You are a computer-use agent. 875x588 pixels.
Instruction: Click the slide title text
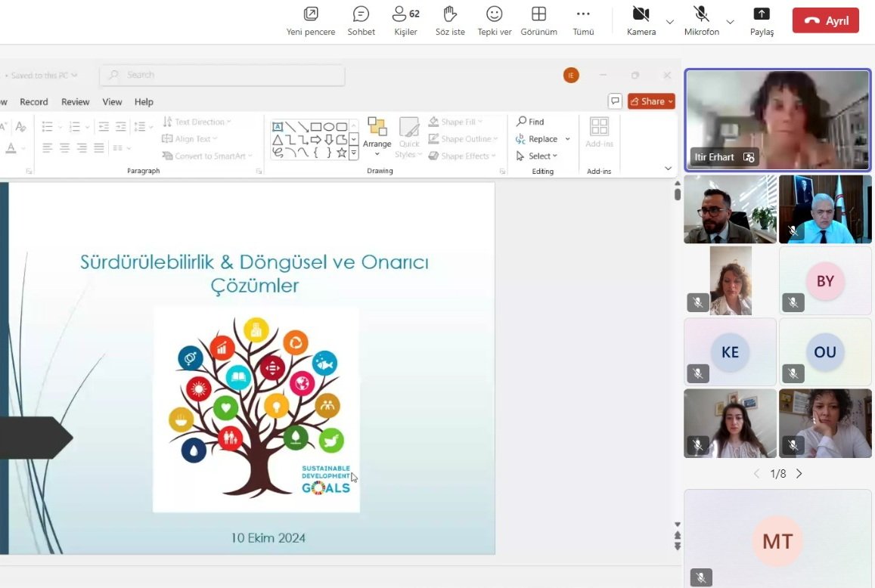254,274
